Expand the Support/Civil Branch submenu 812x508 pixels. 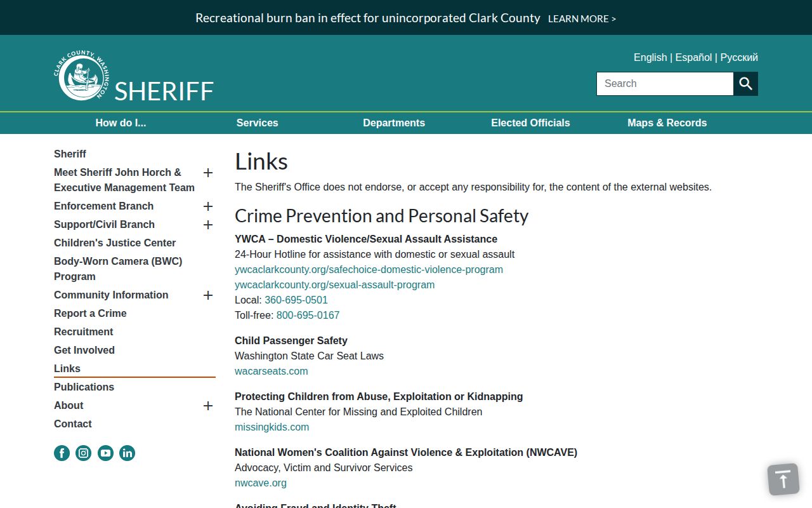coord(208,225)
